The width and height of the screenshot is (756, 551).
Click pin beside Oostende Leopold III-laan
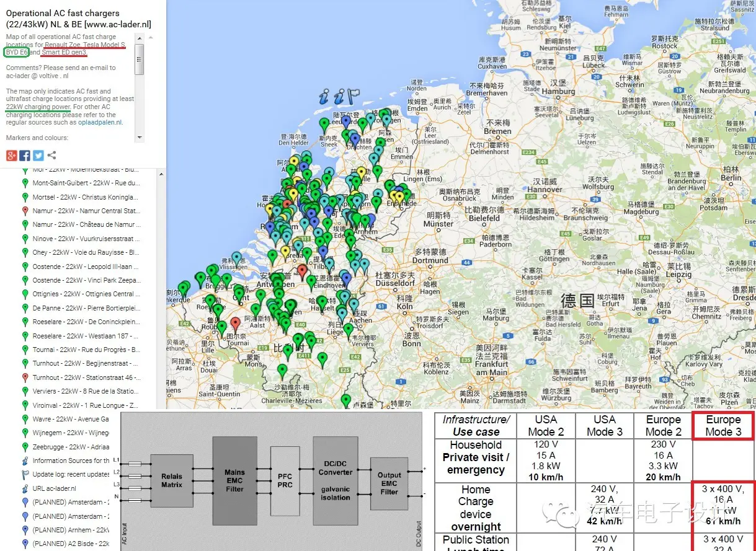click(x=25, y=267)
